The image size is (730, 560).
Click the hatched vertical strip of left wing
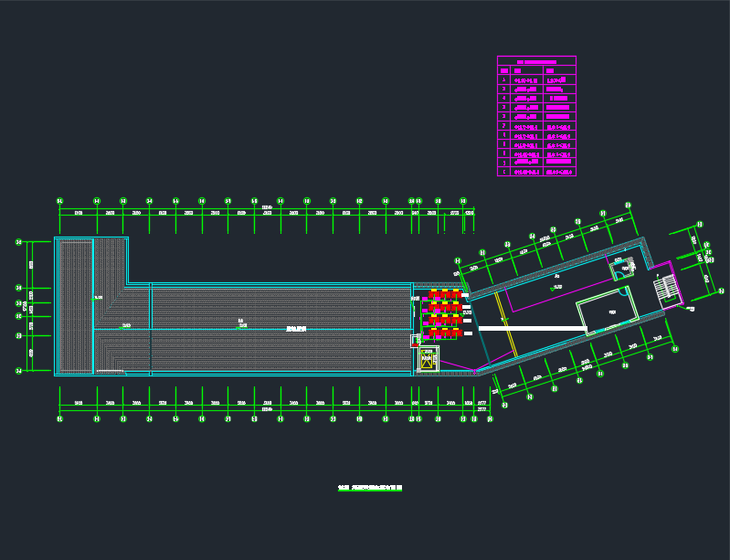[75, 306]
